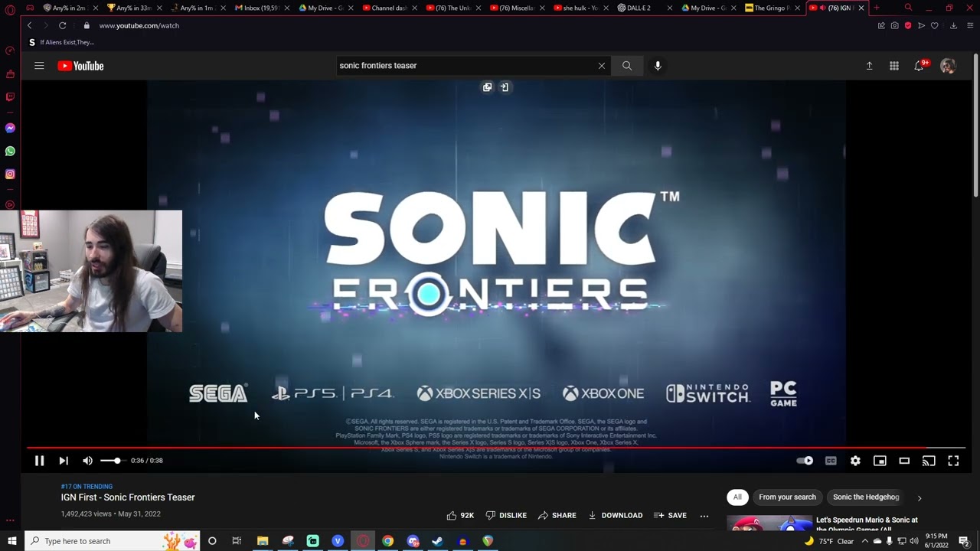Save the video to a playlist
Screen dimensions: 980x551
[x=670, y=516]
